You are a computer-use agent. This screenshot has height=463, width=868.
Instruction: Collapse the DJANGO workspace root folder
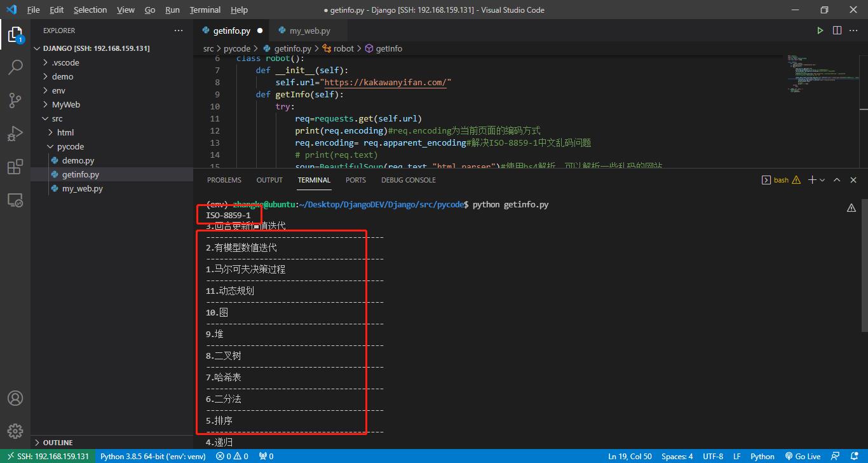(112, 48)
